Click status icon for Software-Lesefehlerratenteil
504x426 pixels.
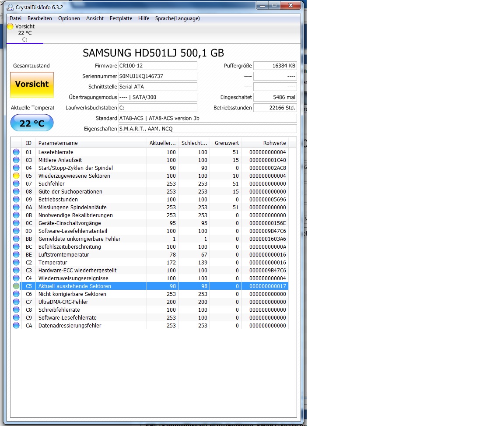(16, 231)
